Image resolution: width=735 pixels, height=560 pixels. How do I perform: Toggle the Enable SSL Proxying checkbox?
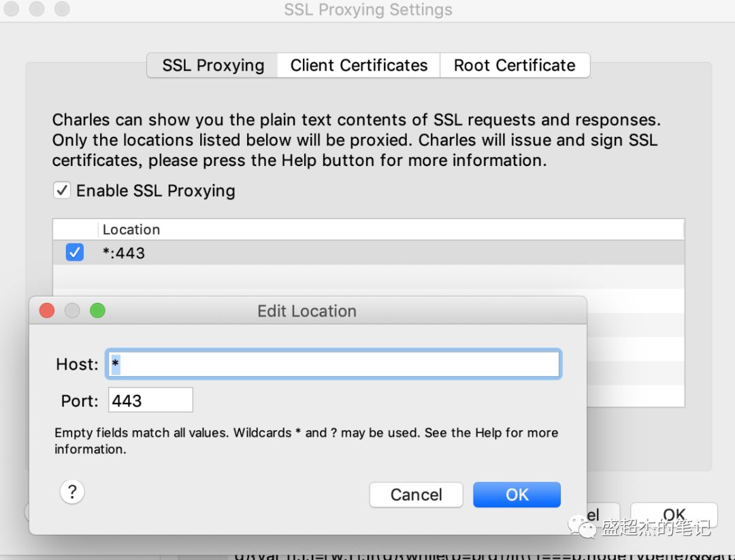click(62, 191)
